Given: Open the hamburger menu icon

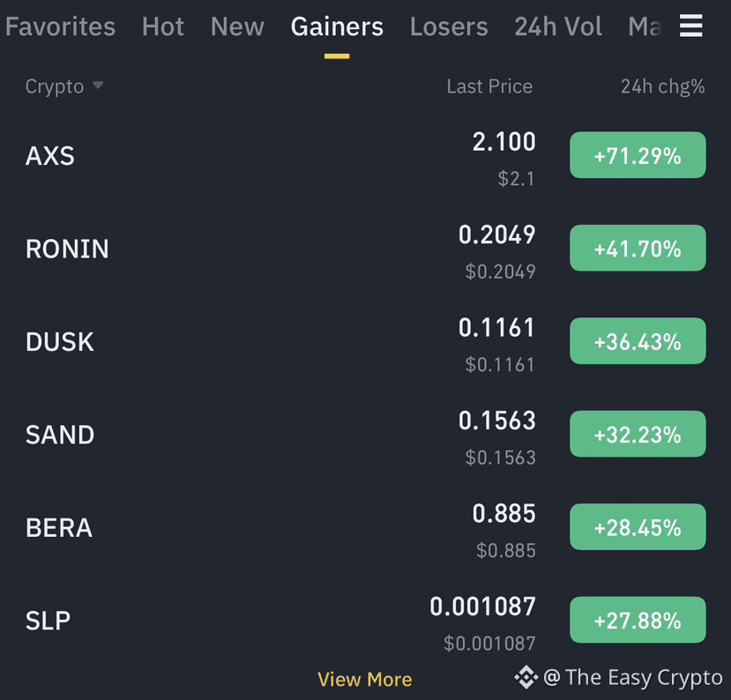Looking at the screenshot, I should (691, 26).
